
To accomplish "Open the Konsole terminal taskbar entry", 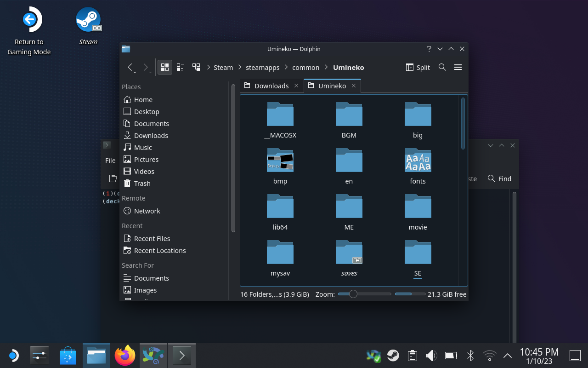I will point(182,356).
